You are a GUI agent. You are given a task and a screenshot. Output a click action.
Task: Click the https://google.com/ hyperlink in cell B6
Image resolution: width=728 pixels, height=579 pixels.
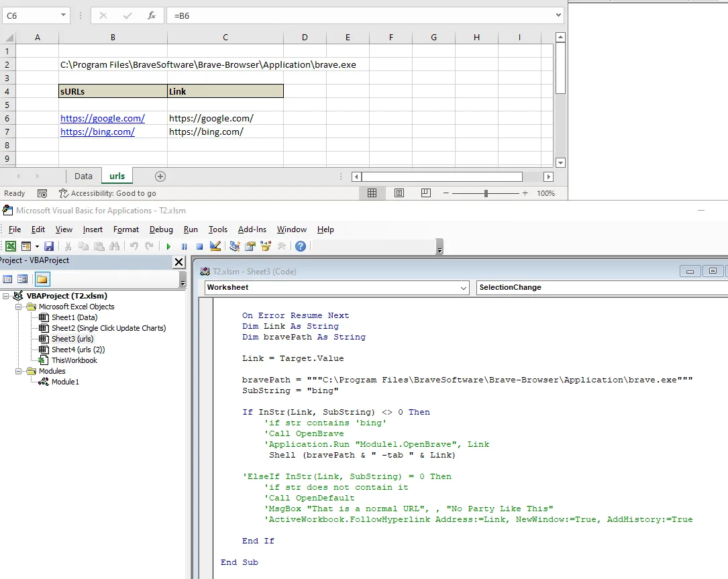(103, 118)
